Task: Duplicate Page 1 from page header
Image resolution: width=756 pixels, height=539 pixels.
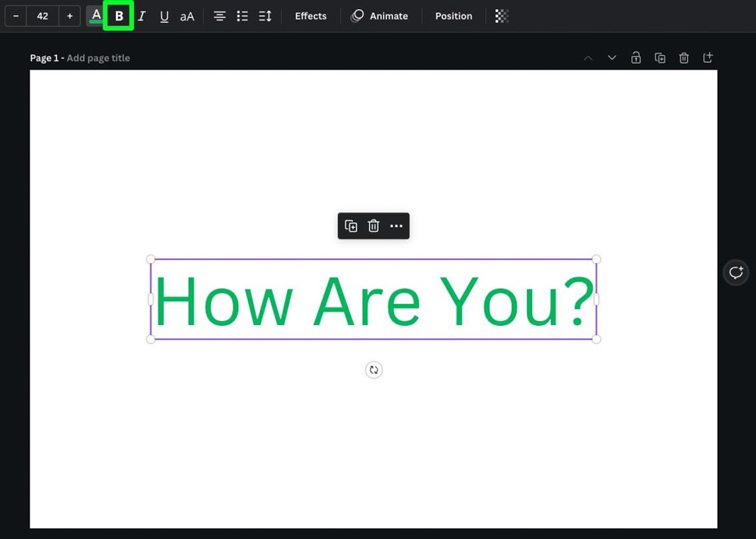Action: [x=660, y=58]
